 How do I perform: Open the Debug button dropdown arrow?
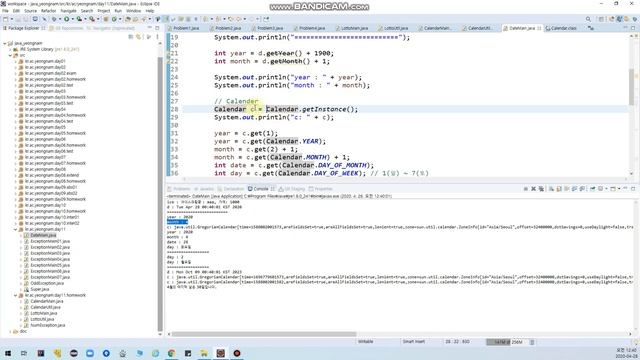click(x=60, y=19)
